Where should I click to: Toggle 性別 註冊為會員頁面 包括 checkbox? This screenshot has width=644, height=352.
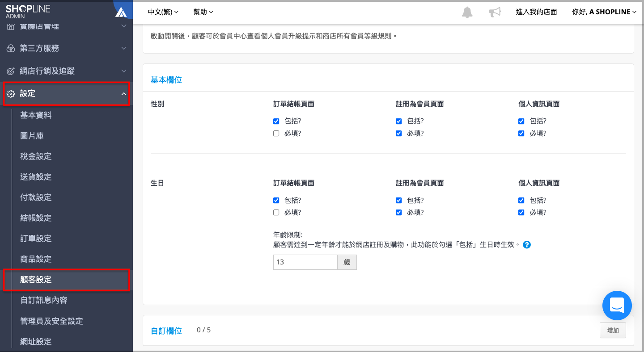coord(399,121)
